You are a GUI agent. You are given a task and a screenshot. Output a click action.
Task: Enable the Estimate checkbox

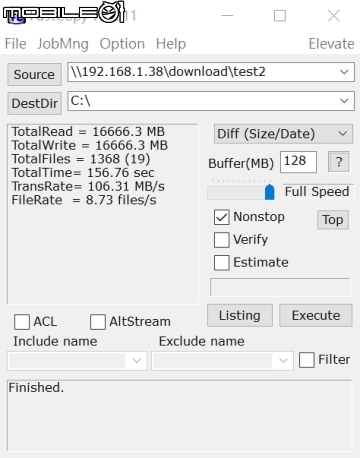[222, 262]
